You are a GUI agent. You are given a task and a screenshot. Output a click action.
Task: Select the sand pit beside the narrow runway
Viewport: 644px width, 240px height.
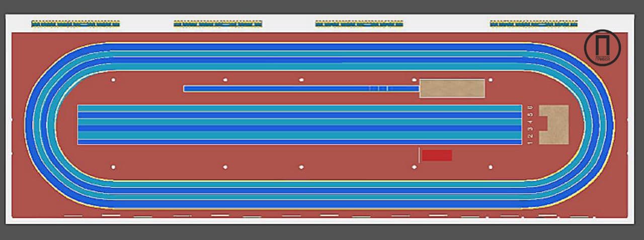point(452,88)
